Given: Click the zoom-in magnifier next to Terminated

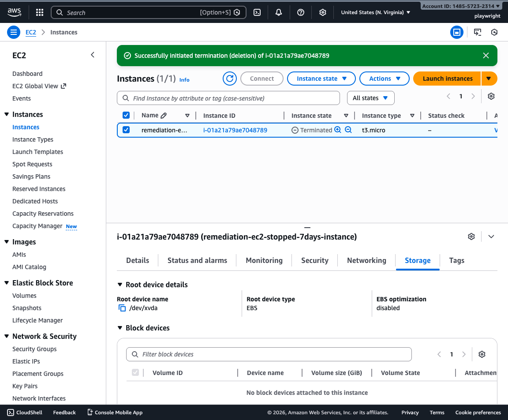Looking at the screenshot, I should point(337,130).
